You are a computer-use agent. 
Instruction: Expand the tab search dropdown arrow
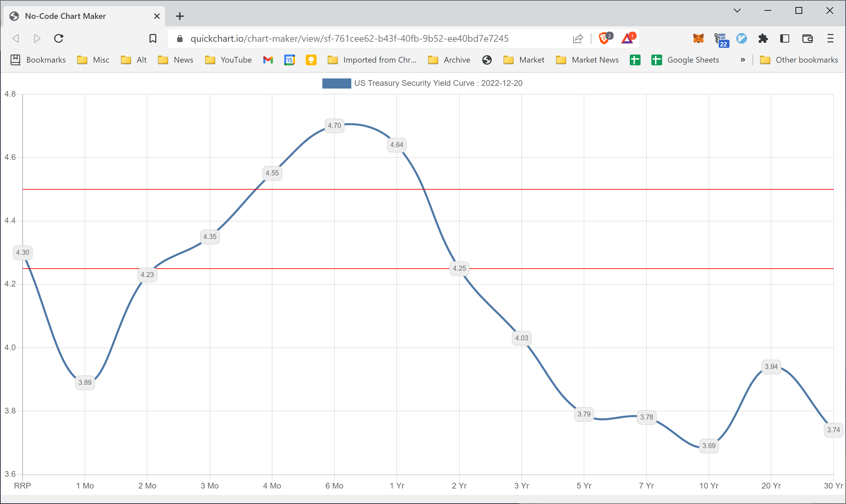pos(737,10)
